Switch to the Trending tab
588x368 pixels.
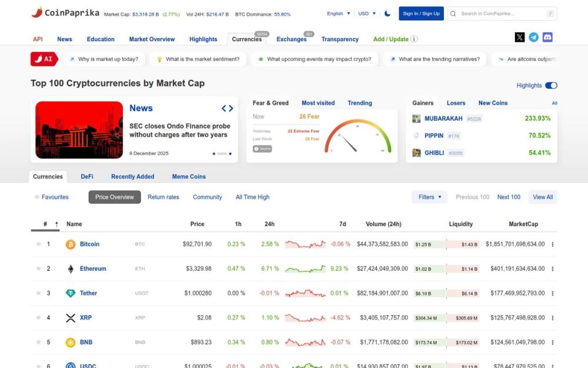coord(360,103)
